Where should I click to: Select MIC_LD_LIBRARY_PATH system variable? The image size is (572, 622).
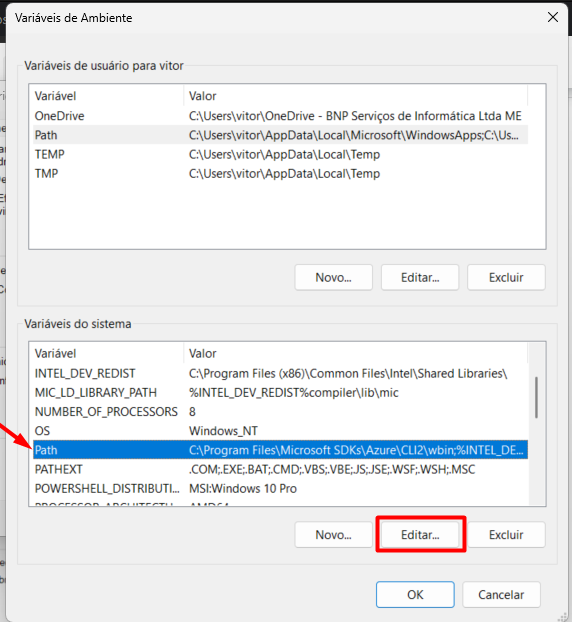[x=280, y=392]
